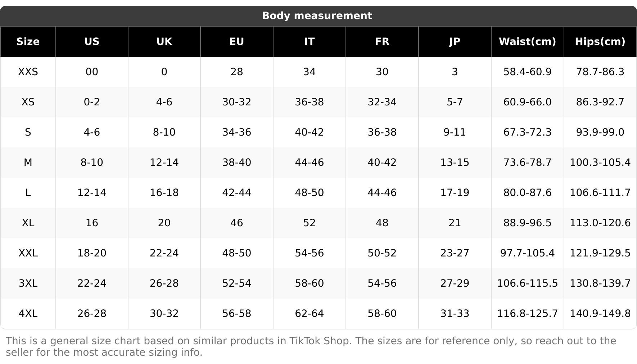This screenshot has width=637, height=364.
Task: Click waist value 73.6-78.7 cell
Action: (x=527, y=163)
